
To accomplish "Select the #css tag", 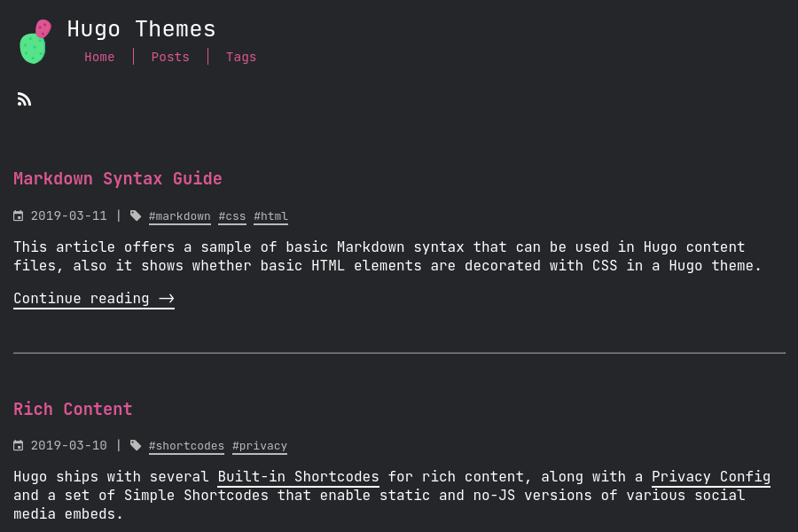I will 232,216.
